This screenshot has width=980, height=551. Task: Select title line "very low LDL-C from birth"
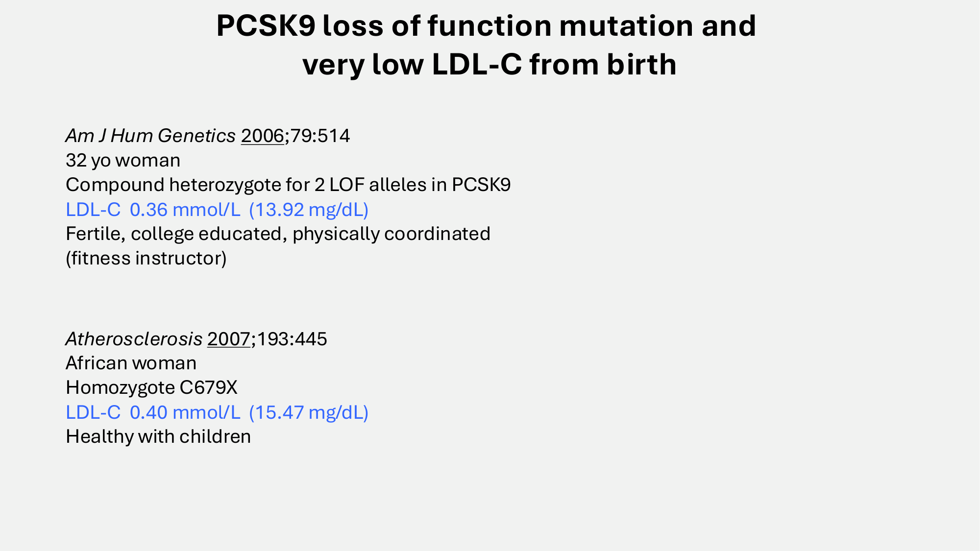point(489,65)
